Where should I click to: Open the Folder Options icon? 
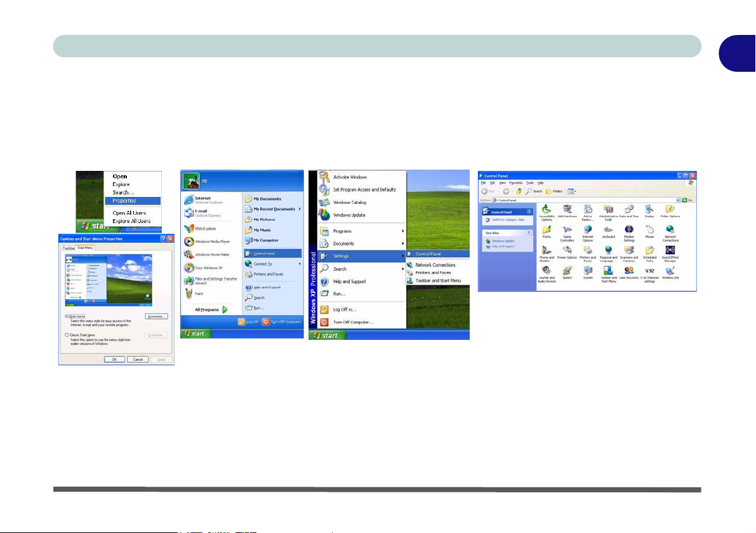click(670, 212)
